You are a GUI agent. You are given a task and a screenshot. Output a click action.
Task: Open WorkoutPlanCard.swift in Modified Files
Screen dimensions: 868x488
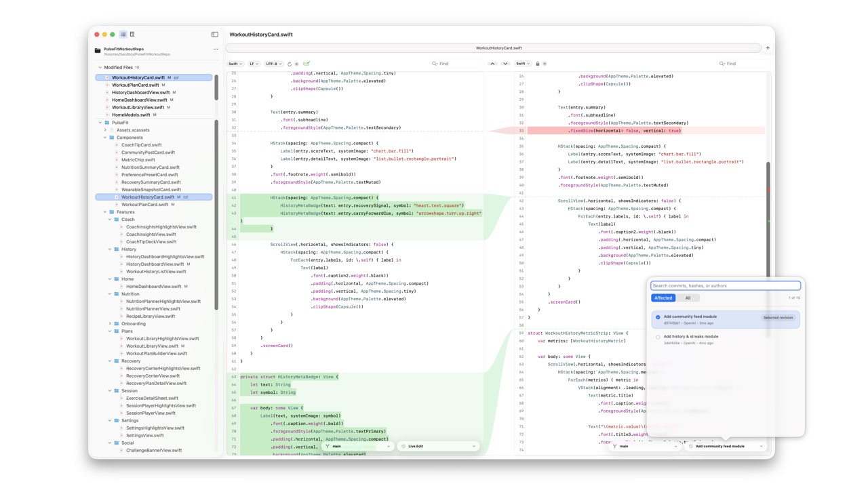(135, 85)
